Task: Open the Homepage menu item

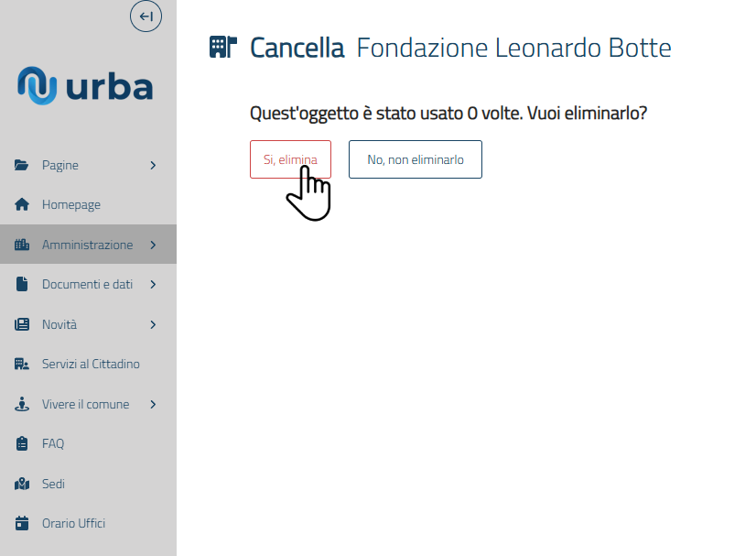Action: point(71,205)
